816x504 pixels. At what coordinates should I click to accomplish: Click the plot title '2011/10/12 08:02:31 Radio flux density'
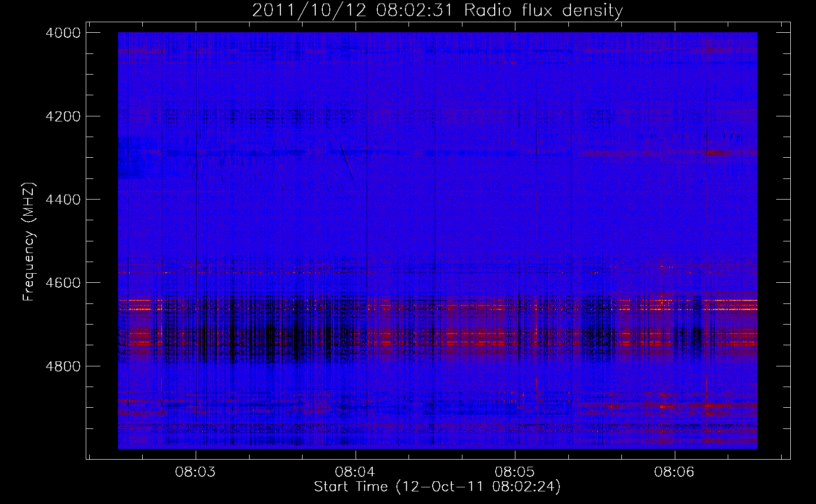(x=438, y=10)
